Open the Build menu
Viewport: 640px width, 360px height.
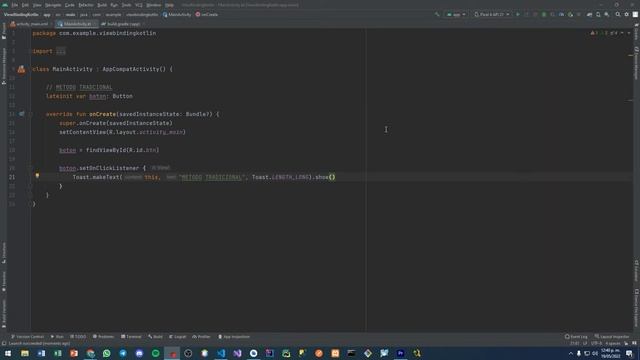(102, 5)
